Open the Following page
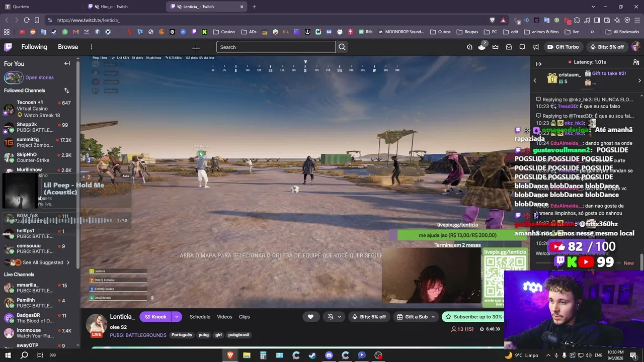Screen dimensions: 644x362 click(34, 47)
